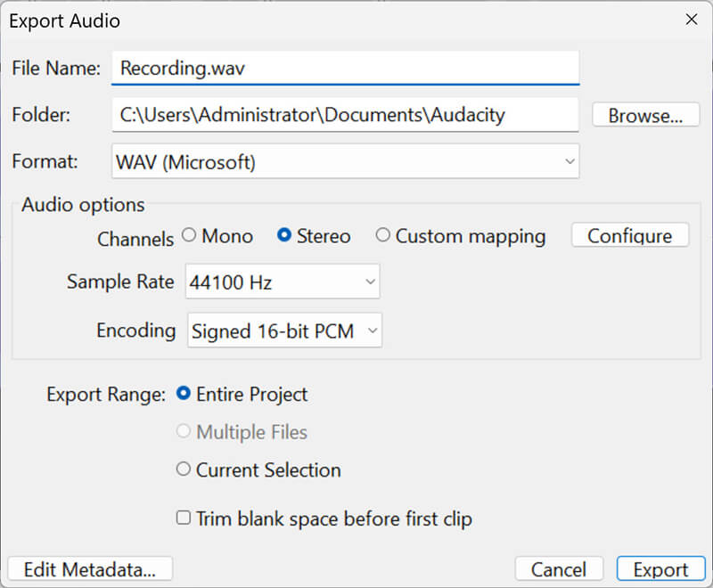Image resolution: width=713 pixels, height=588 pixels.
Task: Click the File Name input field
Action: tap(343, 67)
